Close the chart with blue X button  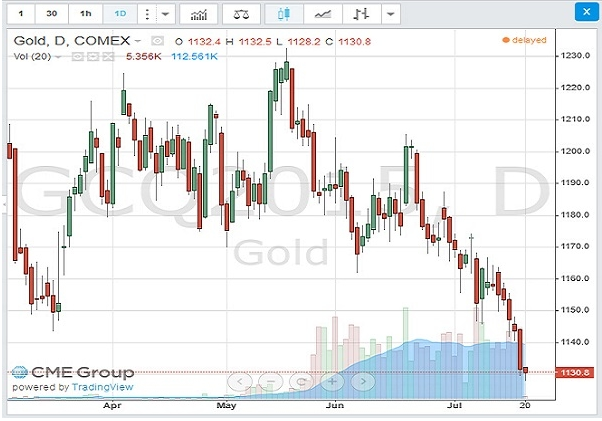(x=586, y=12)
